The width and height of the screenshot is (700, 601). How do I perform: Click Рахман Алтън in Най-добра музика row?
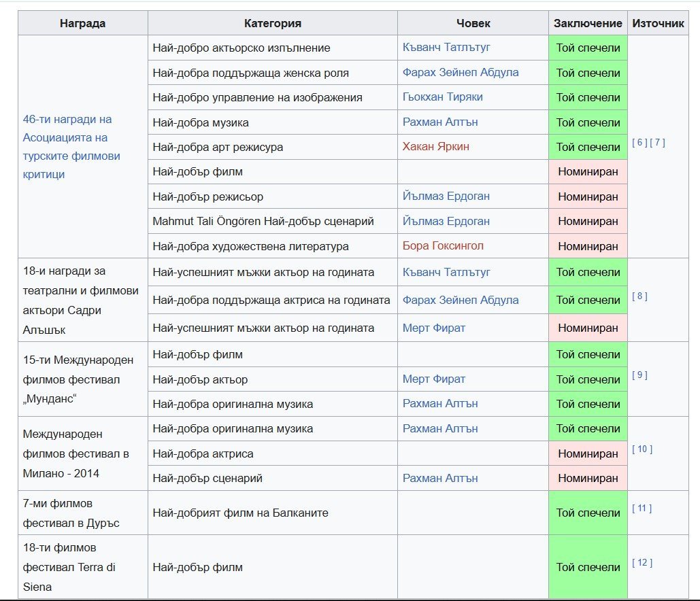440,122
